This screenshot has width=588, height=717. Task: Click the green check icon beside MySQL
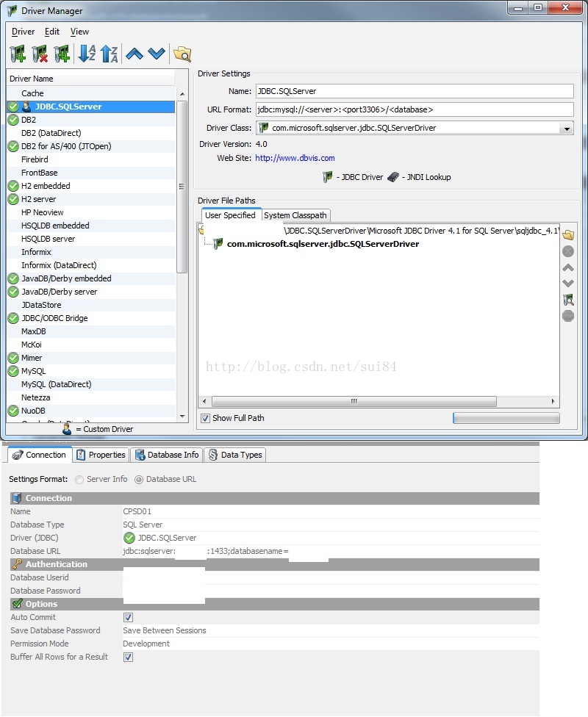(x=13, y=371)
